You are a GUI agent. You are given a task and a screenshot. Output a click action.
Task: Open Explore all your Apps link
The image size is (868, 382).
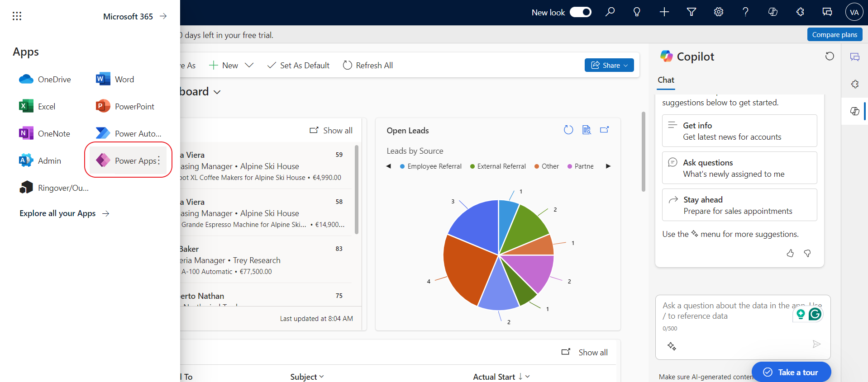click(x=65, y=213)
